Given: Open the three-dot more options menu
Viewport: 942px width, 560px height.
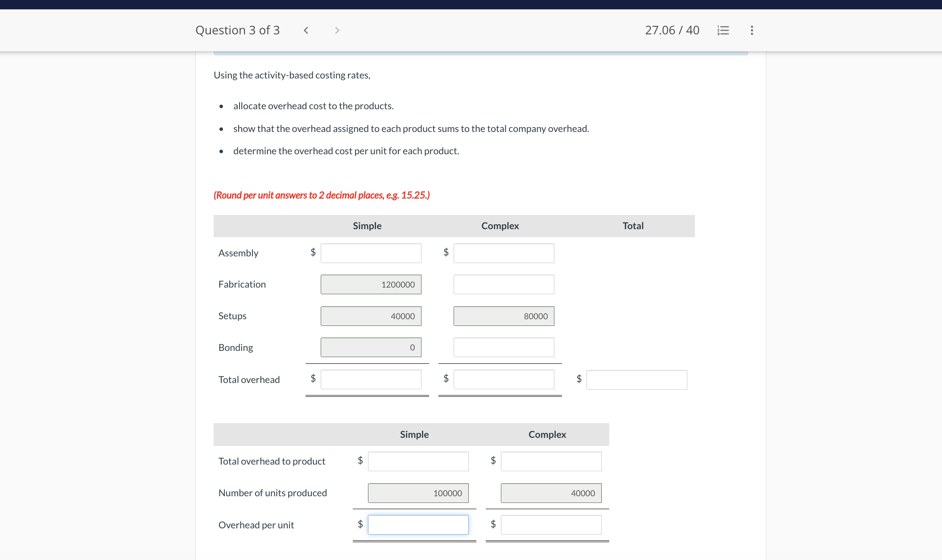Looking at the screenshot, I should click(752, 30).
